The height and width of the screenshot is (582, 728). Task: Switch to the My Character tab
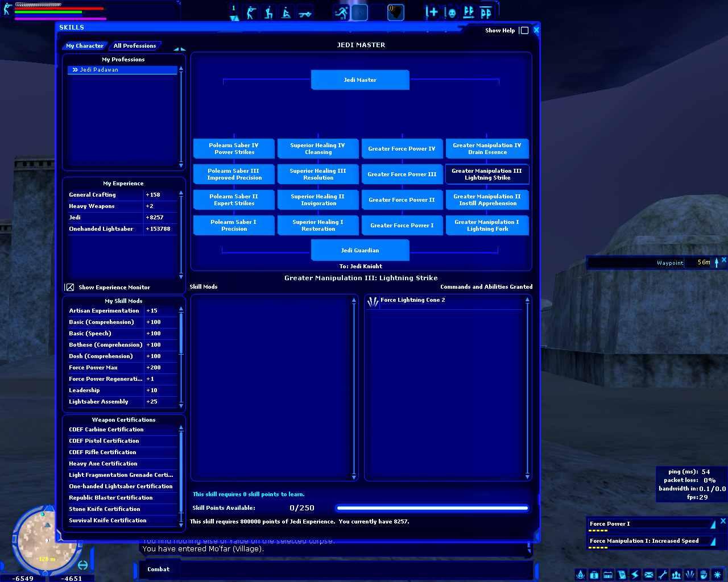click(85, 45)
